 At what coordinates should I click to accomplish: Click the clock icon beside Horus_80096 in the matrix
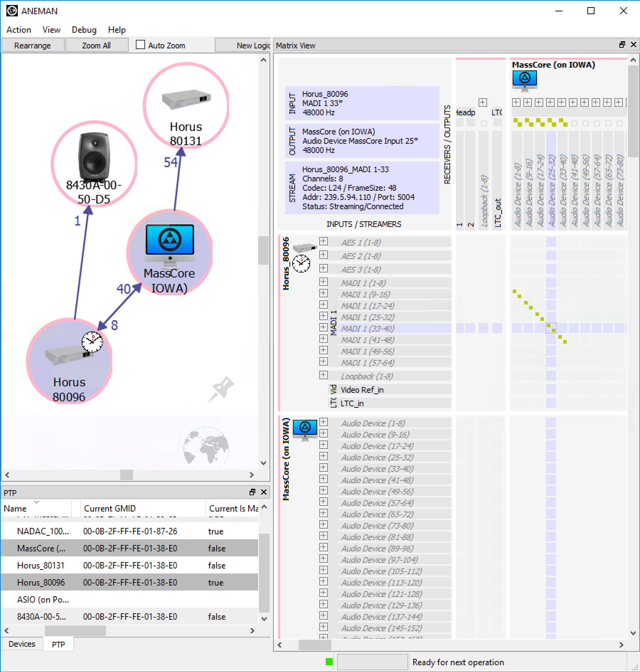click(x=301, y=264)
